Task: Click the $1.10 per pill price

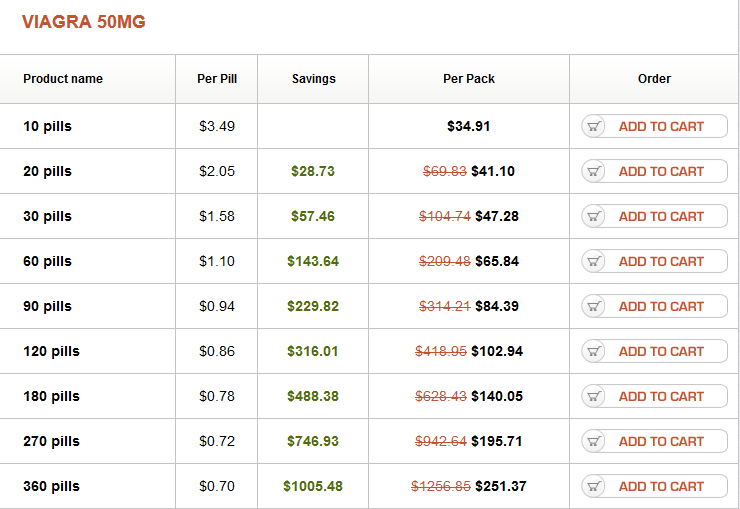Action: [x=217, y=261]
